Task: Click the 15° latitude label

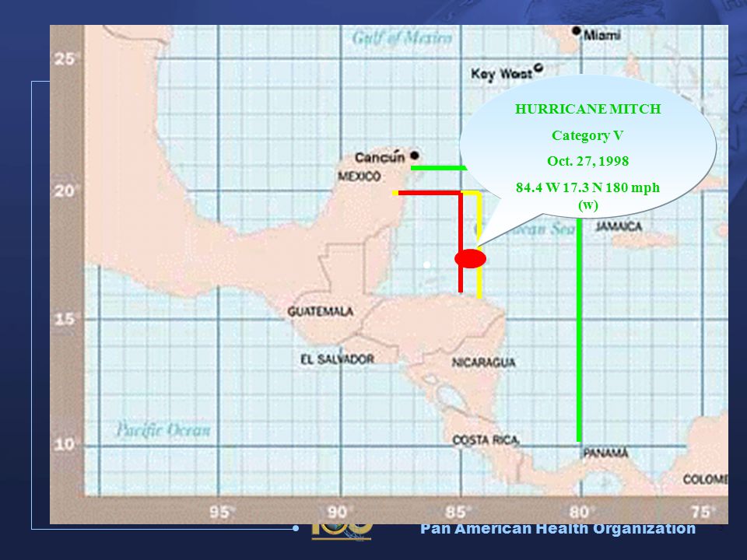Action: click(65, 319)
